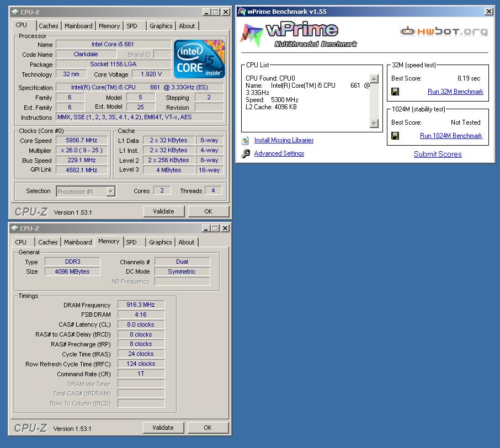Click the QPI Link 4582.1 MHz value
Image resolution: width=500 pixels, height=448 pixels.
tap(82, 170)
